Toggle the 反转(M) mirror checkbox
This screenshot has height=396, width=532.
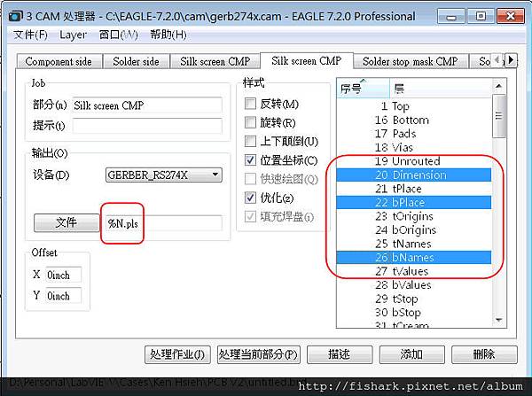[x=250, y=104]
